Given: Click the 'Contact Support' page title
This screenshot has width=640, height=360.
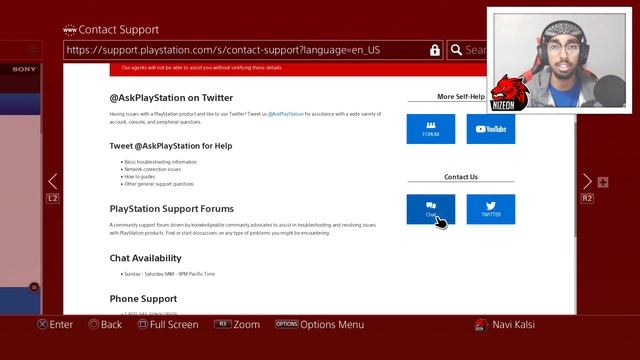Looking at the screenshot, I should [x=118, y=29].
